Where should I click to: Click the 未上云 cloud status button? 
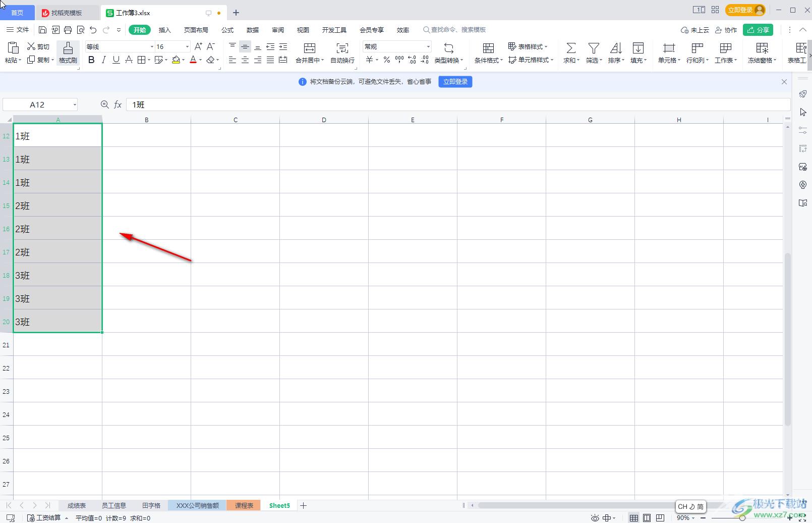click(695, 30)
